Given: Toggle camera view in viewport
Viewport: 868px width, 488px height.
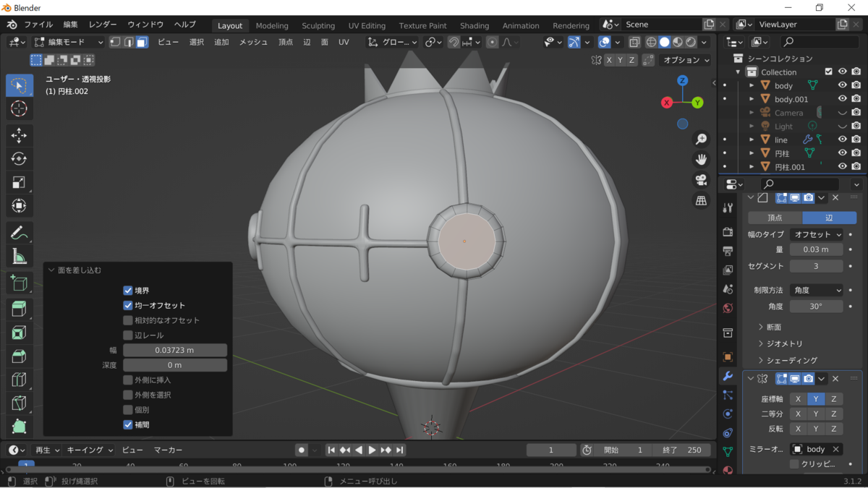Looking at the screenshot, I should [x=701, y=180].
